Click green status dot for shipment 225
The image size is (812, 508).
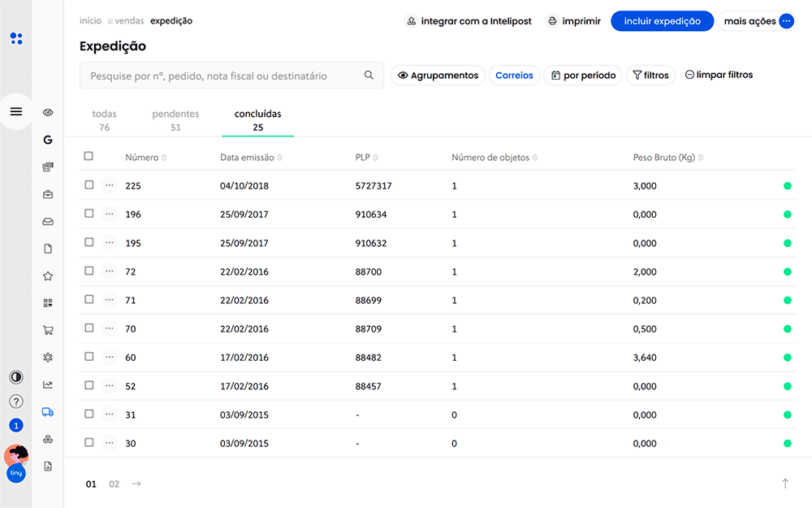[x=787, y=185]
